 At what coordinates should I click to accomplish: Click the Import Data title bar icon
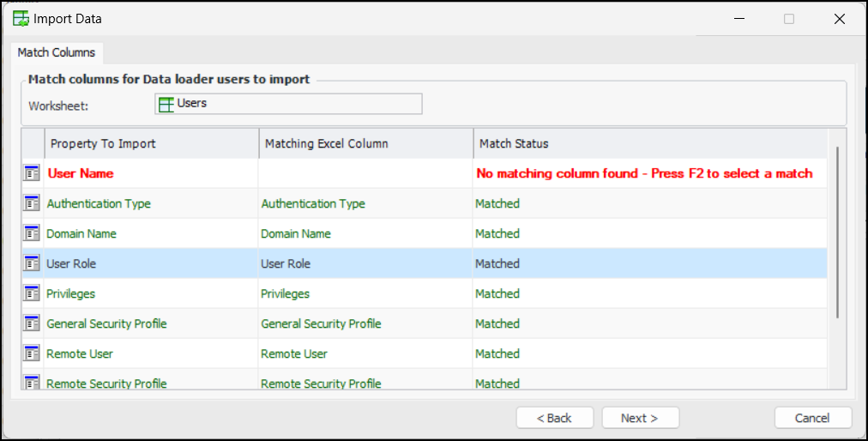(21, 18)
